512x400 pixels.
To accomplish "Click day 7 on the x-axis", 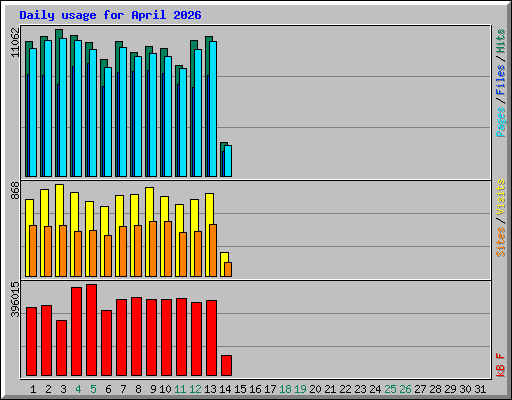I will point(123,389).
